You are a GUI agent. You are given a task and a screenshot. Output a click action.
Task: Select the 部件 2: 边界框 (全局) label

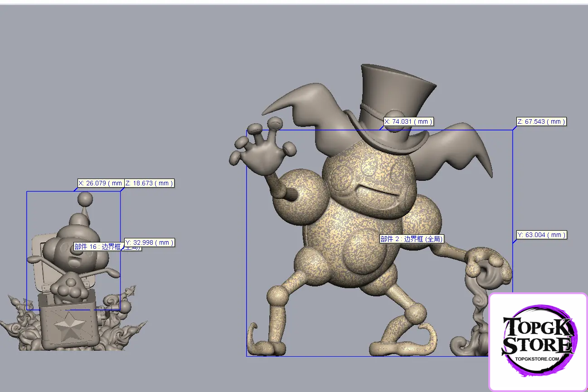(x=411, y=239)
